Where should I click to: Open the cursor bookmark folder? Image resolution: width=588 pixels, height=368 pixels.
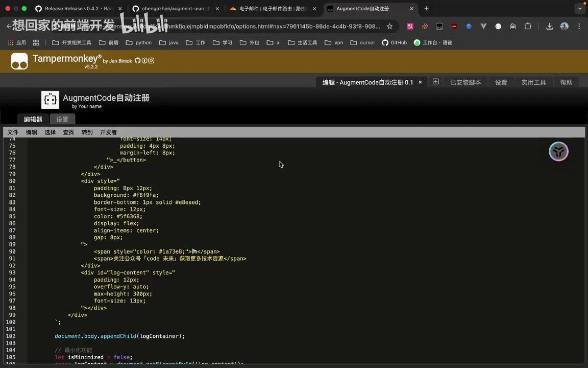pyautogui.click(x=362, y=42)
